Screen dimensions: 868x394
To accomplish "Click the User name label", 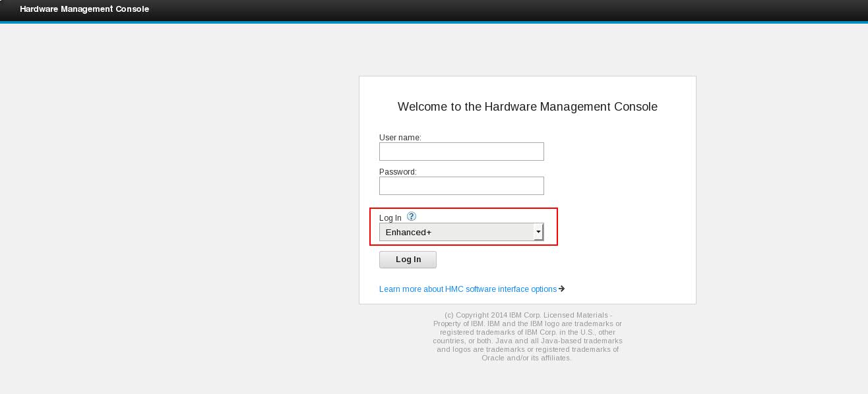I will click(x=400, y=138).
